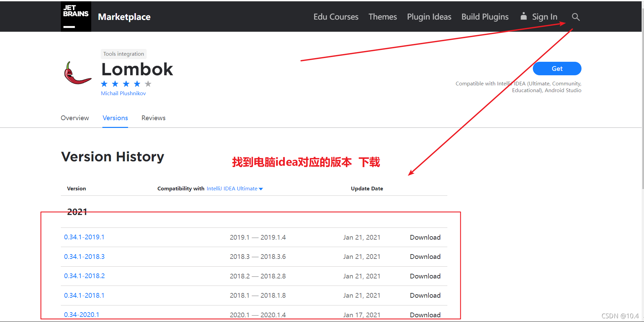Download version 0.34-2020.1
Image resolution: width=644 pixels, height=322 pixels.
tap(425, 315)
